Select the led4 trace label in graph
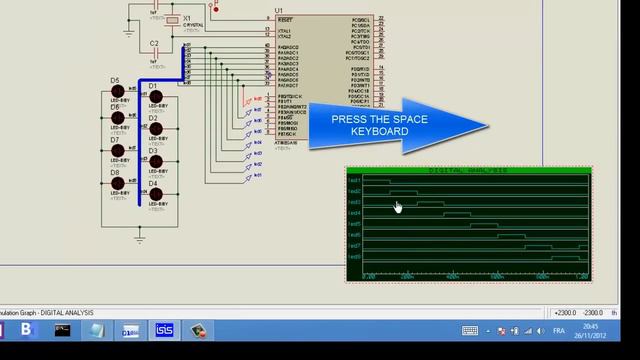 (x=354, y=213)
